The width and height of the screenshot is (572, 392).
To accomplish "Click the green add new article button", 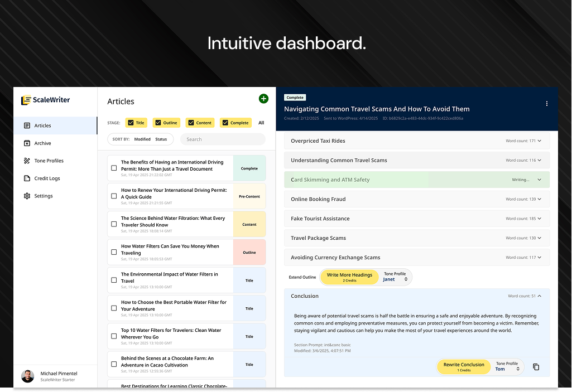I will click(x=263, y=99).
